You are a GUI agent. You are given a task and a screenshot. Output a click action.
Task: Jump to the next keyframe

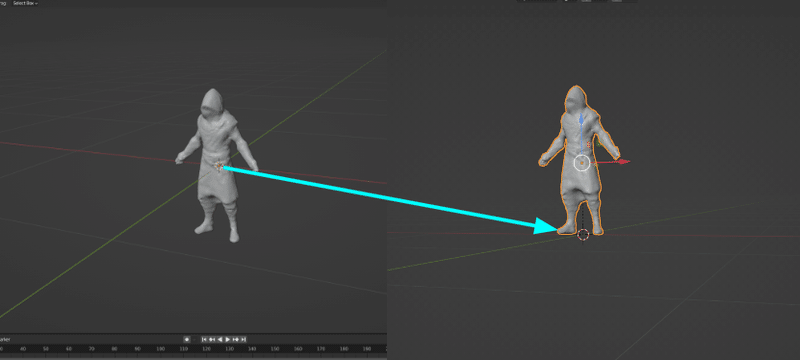pos(236,340)
